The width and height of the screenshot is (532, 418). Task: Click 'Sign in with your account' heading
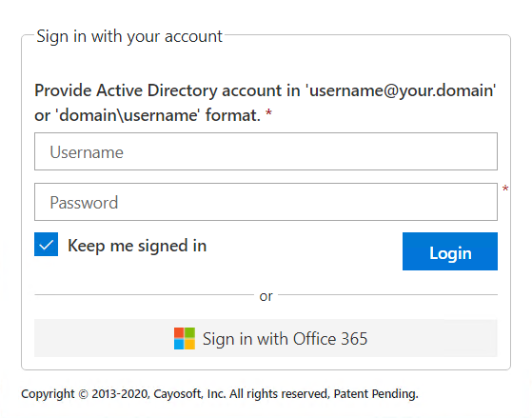coord(129,36)
